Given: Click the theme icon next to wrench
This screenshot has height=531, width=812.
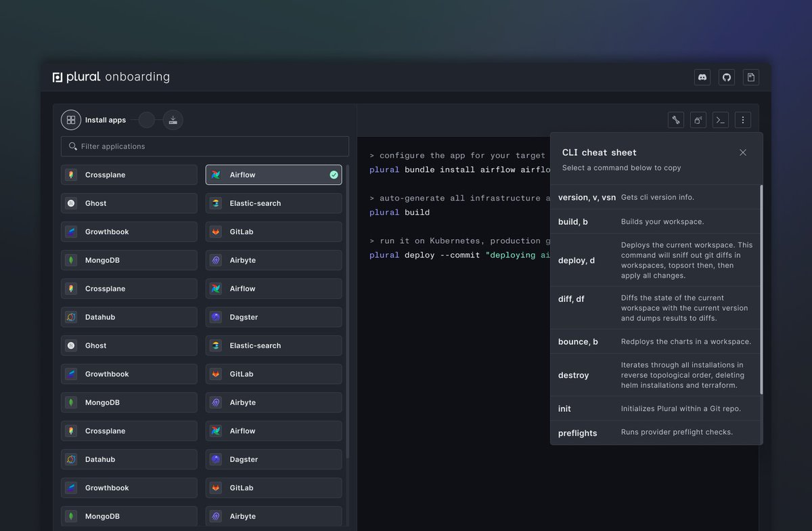Looking at the screenshot, I should (698, 119).
